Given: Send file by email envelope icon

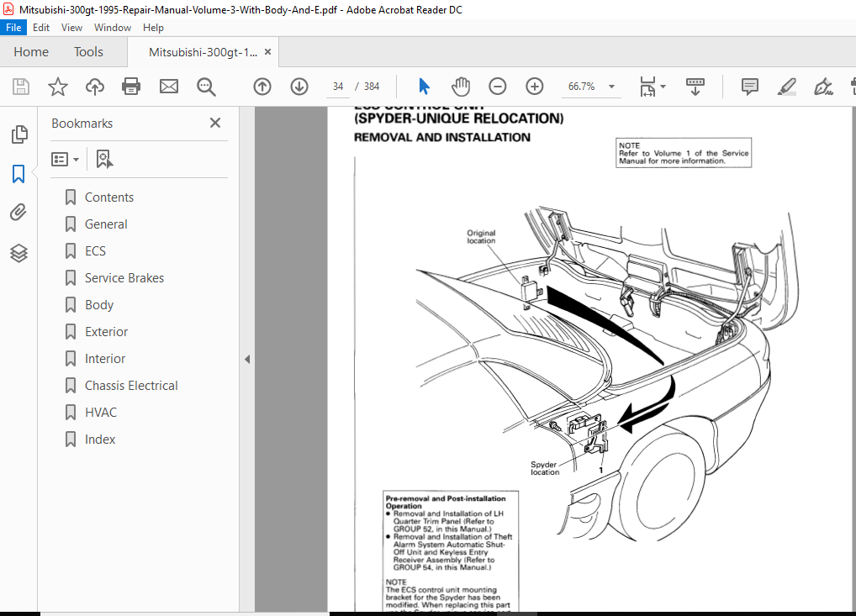Looking at the screenshot, I should coord(169,87).
